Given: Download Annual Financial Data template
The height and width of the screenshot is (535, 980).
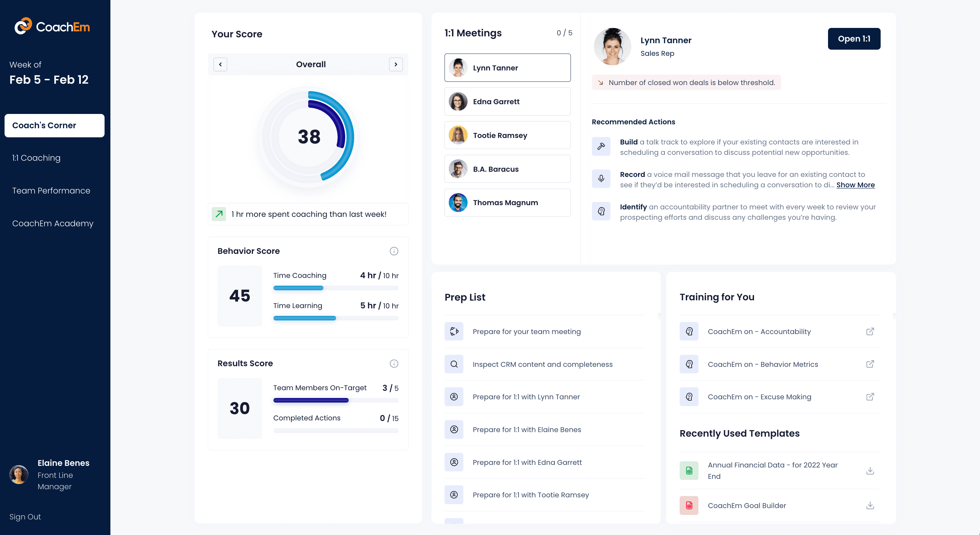Looking at the screenshot, I should pyautogui.click(x=870, y=471).
